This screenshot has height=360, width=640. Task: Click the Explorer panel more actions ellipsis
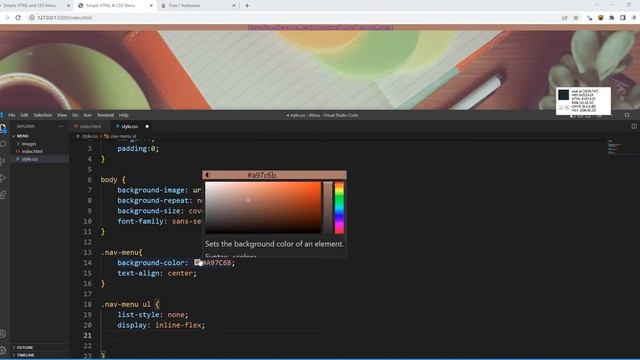pos(61,127)
